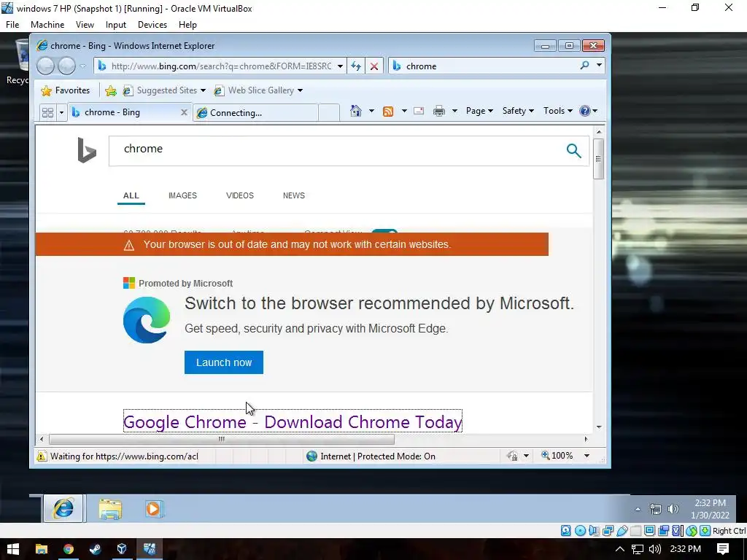
Task: Click the search magnifier in IE search box
Action: (x=584, y=66)
